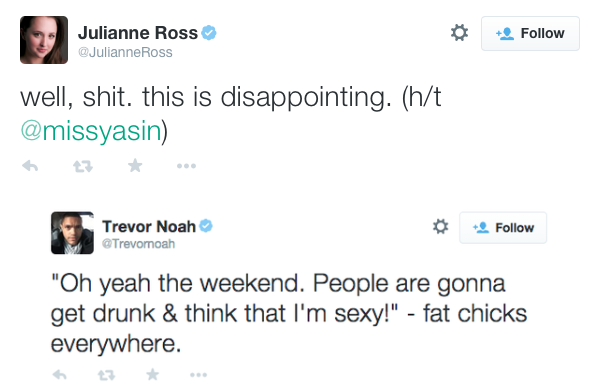This screenshot has width=616, height=390.
Task: Favorite Trevor Noah's tweet with star
Action: (152, 374)
